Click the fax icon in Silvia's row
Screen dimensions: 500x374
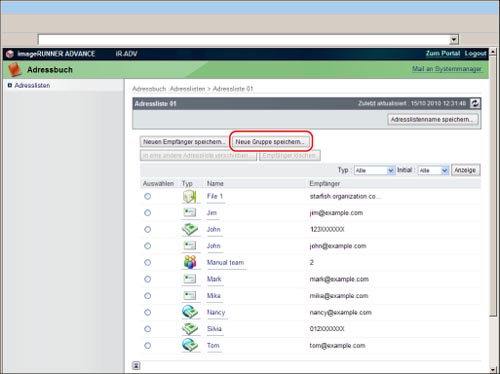click(x=190, y=329)
